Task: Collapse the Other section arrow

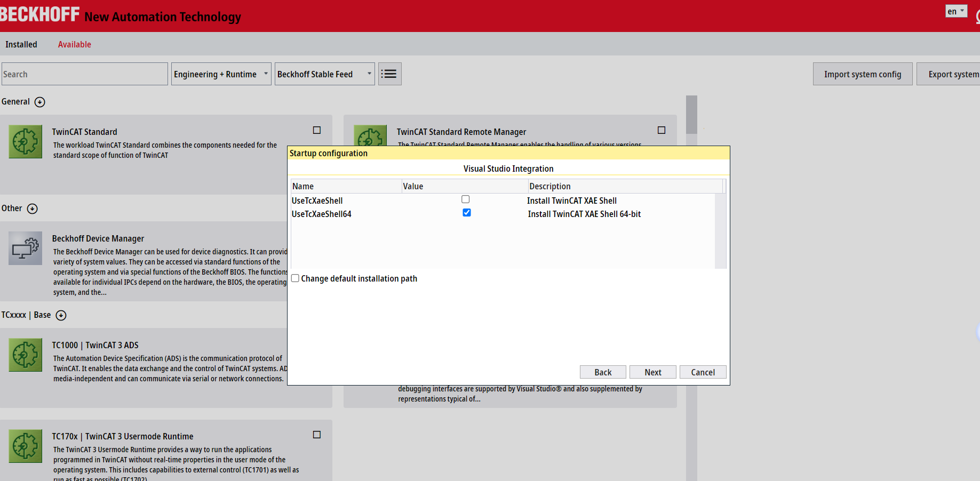Action: click(33, 209)
